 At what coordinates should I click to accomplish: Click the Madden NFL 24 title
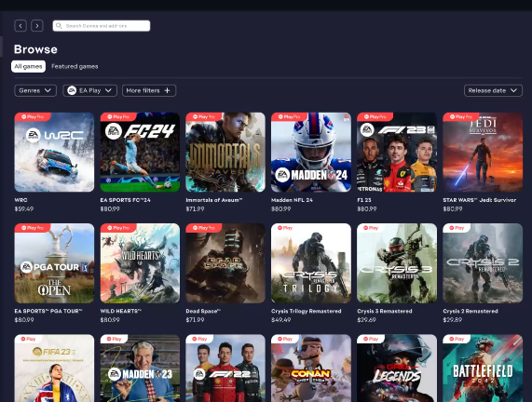click(x=292, y=200)
